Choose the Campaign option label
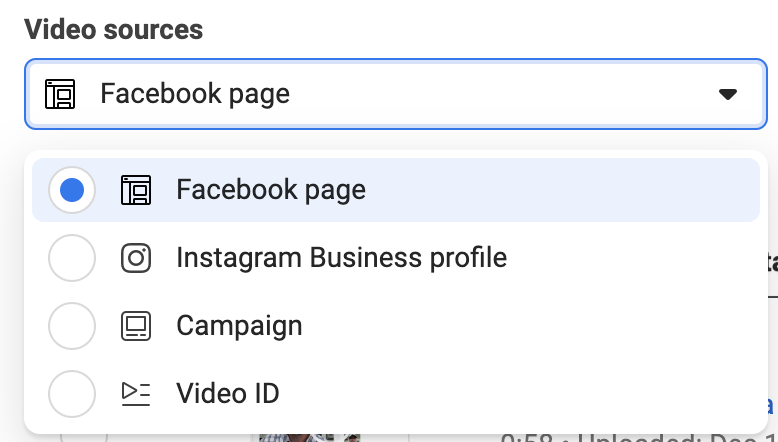Viewport: 778px width, 442px height. [x=239, y=326]
